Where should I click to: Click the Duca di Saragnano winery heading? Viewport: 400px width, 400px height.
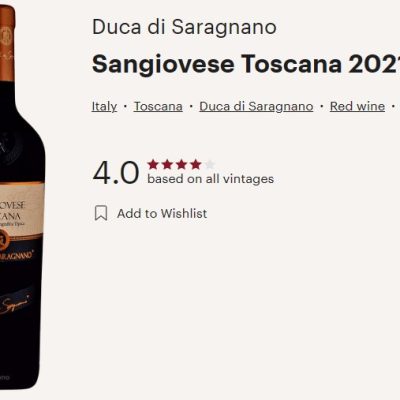coord(184,27)
